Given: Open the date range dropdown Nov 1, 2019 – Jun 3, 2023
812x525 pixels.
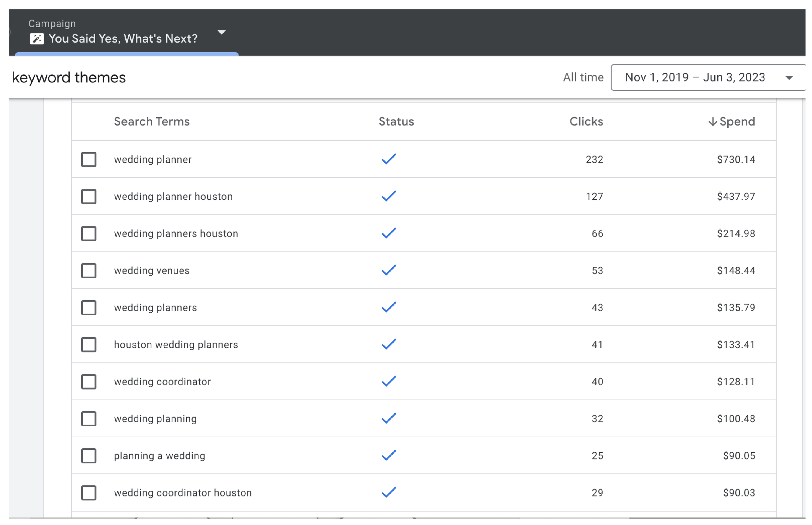Looking at the screenshot, I should click(x=708, y=77).
